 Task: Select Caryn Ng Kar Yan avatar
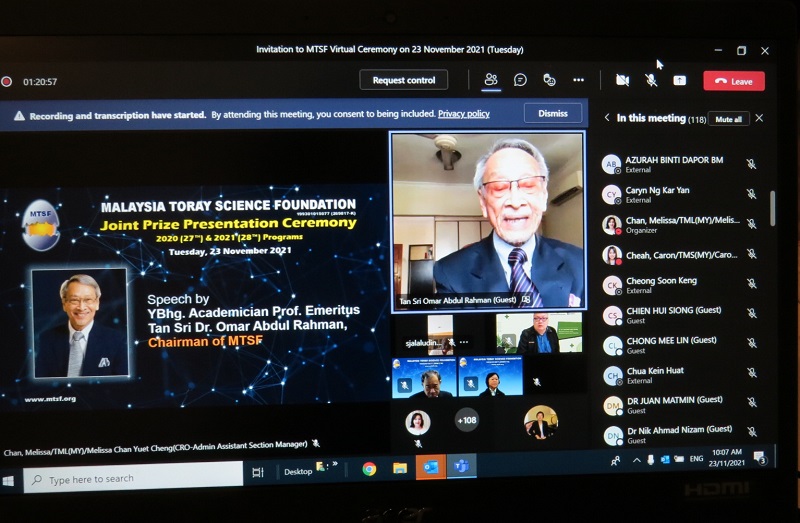click(x=611, y=194)
